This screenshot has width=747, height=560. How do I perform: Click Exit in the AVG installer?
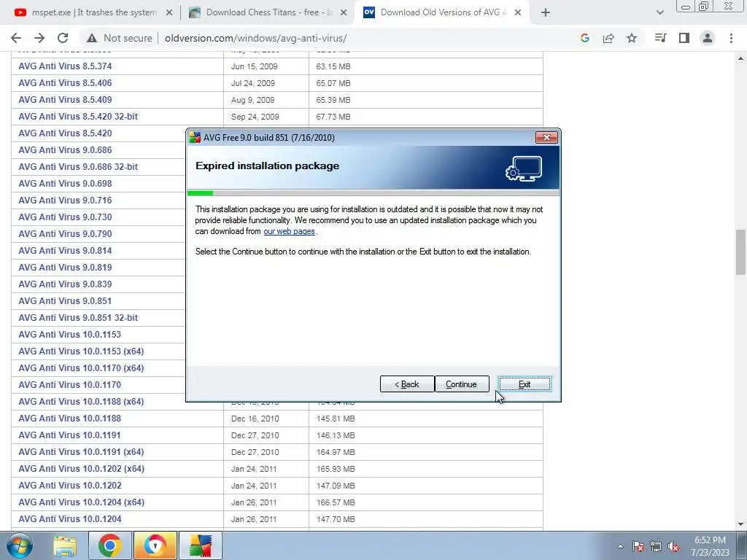(525, 384)
